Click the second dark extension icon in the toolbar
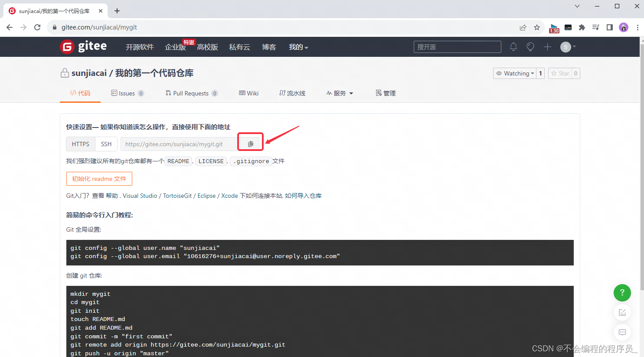The width and height of the screenshot is (644, 357). pos(568,27)
